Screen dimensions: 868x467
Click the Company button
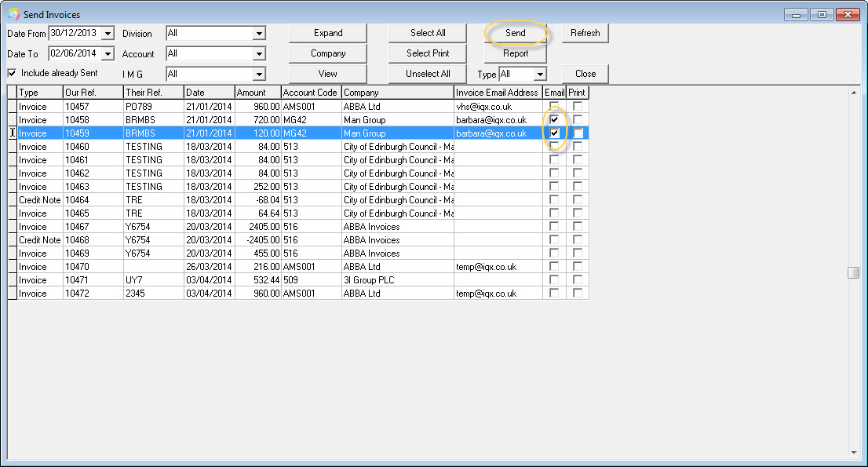(x=328, y=53)
